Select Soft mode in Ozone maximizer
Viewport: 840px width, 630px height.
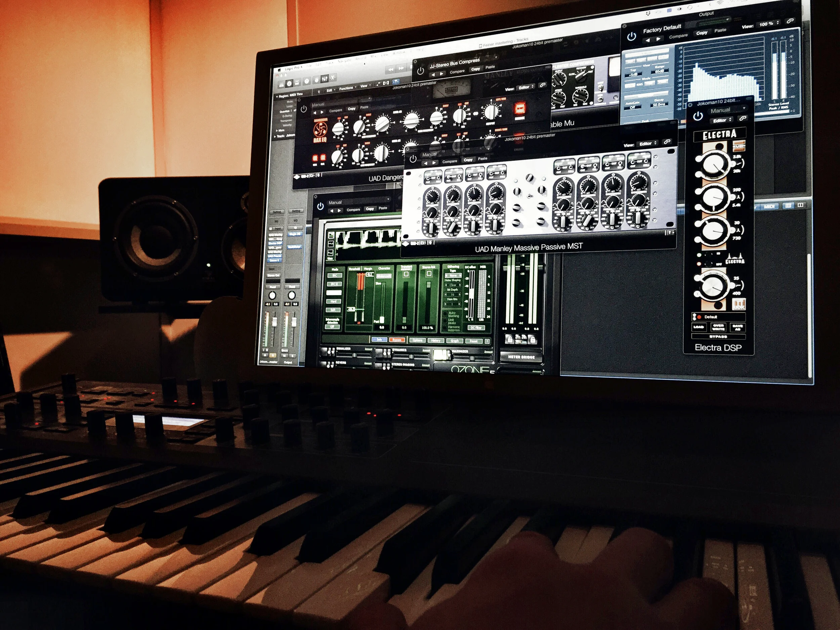pos(334,309)
